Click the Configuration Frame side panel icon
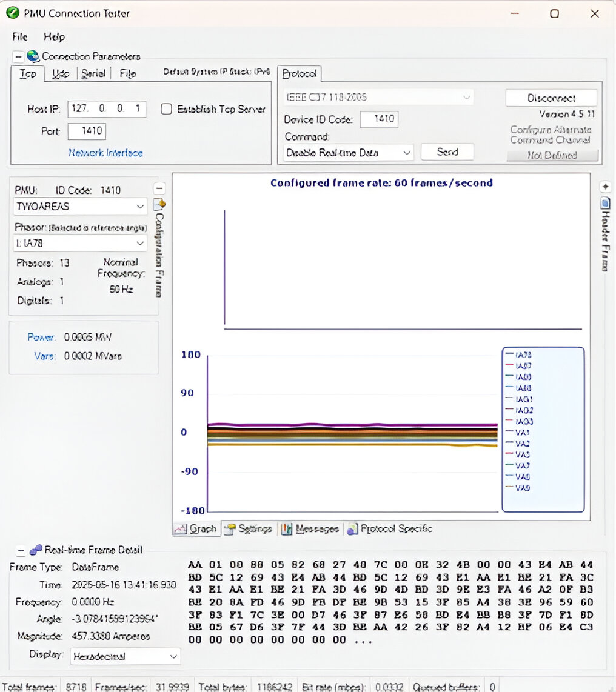Viewport: 616px width, 692px height. click(159, 204)
